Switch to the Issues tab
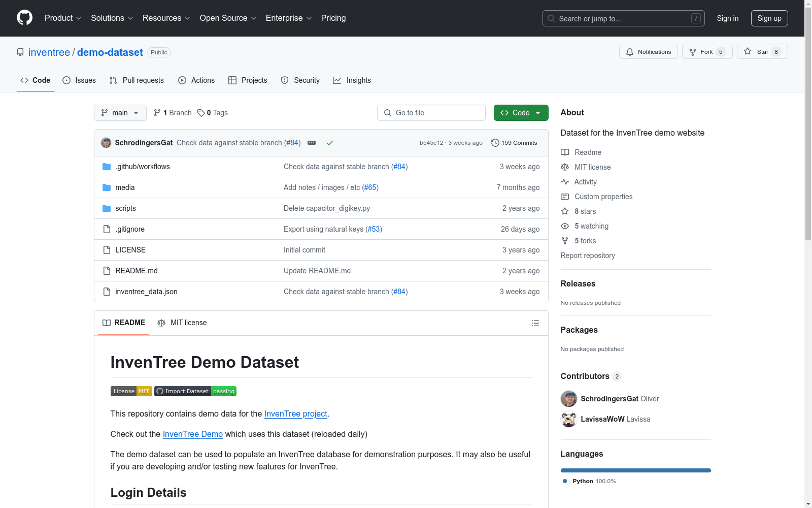The width and height of the screenshot is (812, 508). 79,80
